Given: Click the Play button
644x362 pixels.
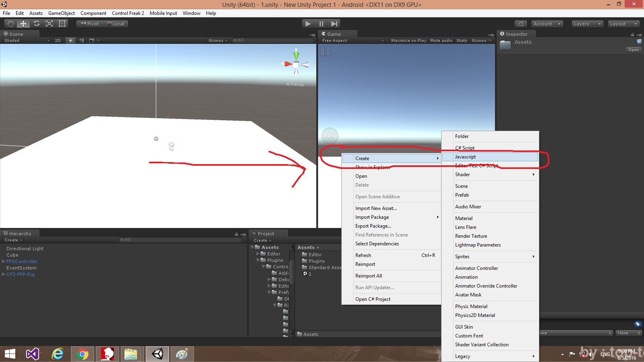Looking at the screenshot, I should (x=308, y=24).
